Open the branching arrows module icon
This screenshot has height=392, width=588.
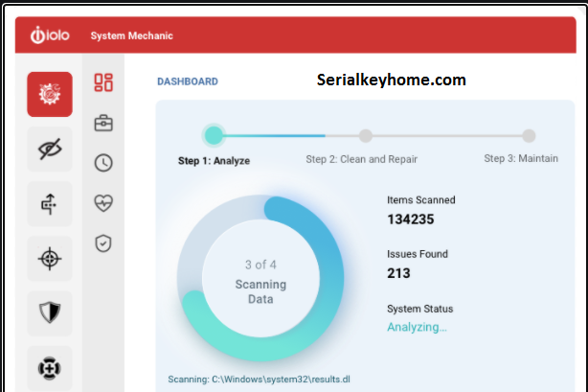pyautogui.click(x=50, y=204)
